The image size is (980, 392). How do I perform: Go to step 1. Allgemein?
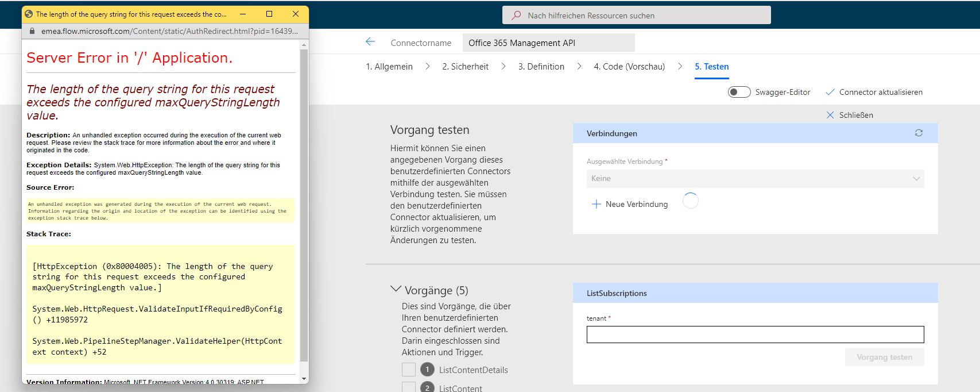tap(389, 67)
